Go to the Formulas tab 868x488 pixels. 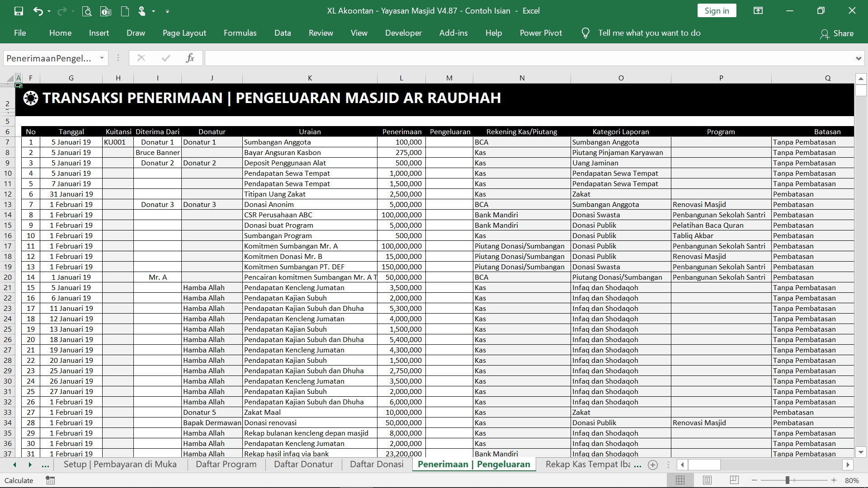coord(240,33)
